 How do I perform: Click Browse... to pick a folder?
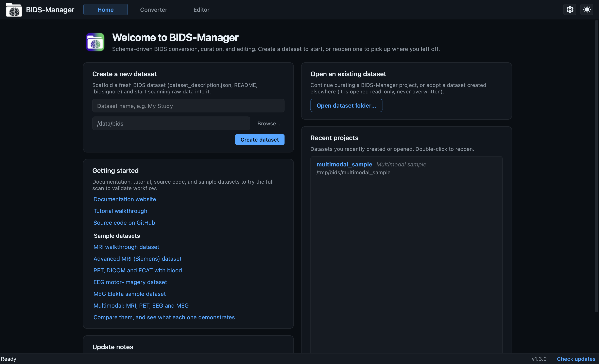(x=269, y=123)
